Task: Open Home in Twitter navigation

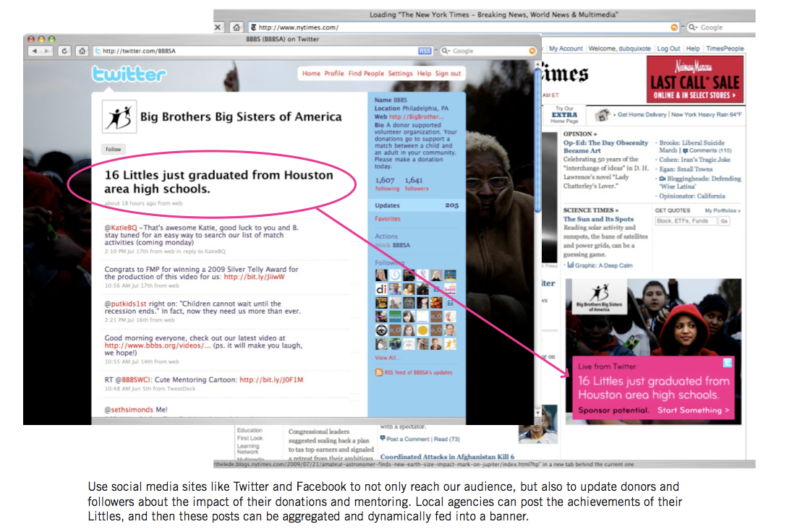Action: 311,74
